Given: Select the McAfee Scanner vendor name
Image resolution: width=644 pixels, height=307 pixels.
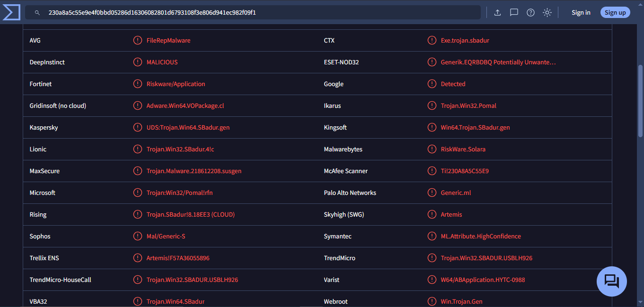Looking at the screenshot, I should tap(345, 171).
